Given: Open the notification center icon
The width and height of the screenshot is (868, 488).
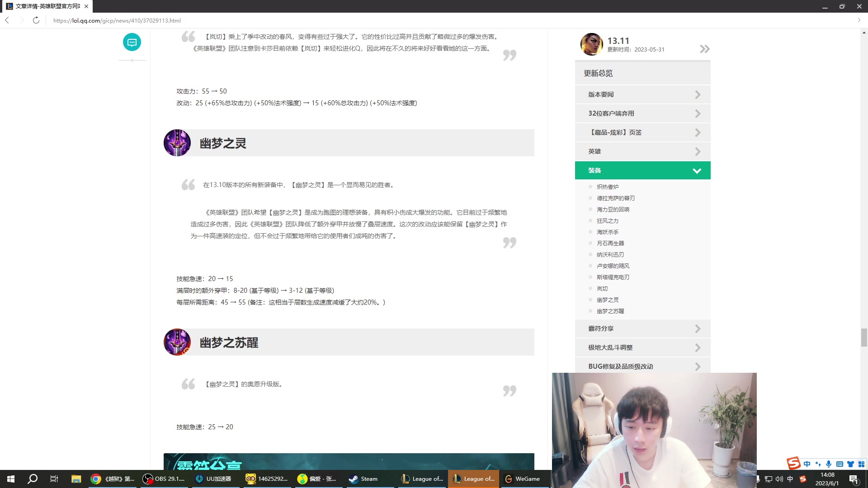Looking at the screenshot, I should [x=854, y=479].
